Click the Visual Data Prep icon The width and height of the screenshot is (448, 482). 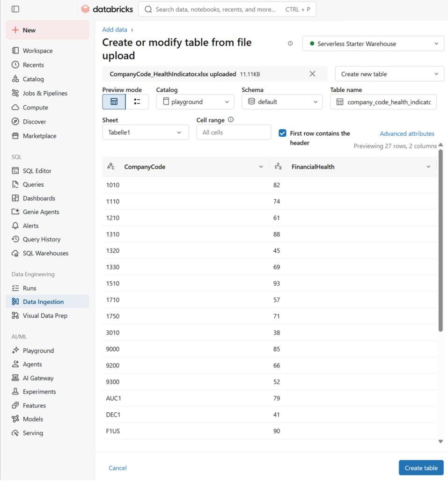tap(15, 315)
